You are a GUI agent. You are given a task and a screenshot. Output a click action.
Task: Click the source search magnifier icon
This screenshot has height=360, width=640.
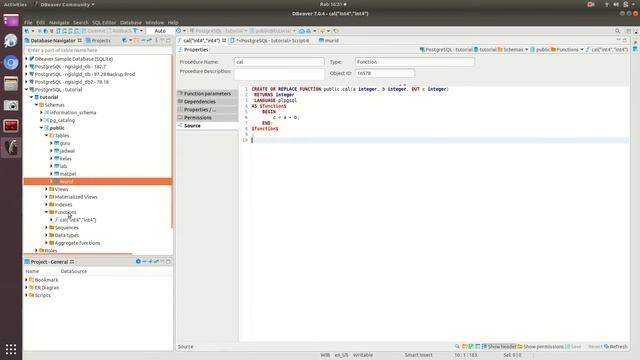[457, 347]
